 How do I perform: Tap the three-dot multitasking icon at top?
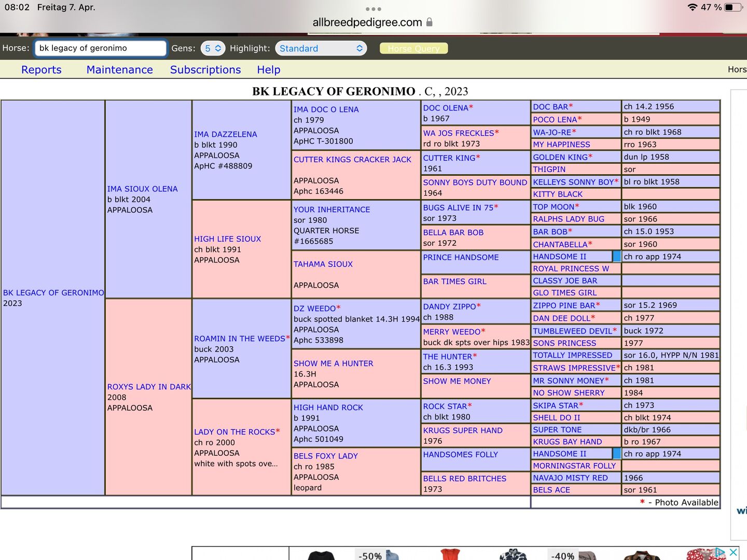pyautogui.click(x=373, y=9)
